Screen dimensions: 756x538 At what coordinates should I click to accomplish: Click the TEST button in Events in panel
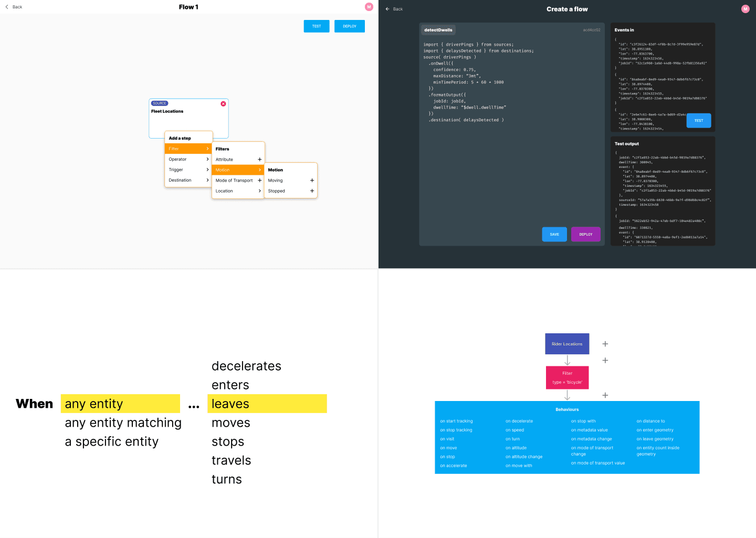[699, 121]
